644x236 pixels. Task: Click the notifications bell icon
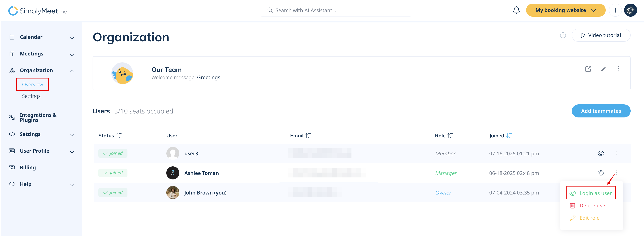coord(516,10)
